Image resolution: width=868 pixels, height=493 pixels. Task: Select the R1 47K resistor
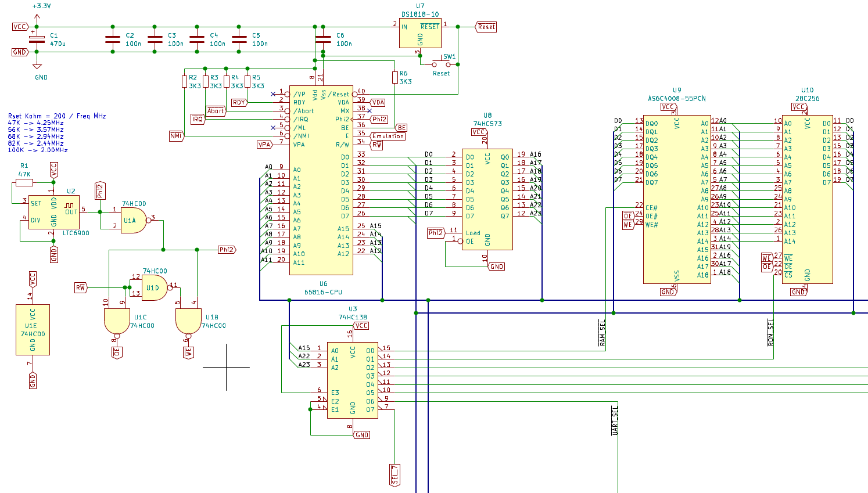(24, 182)
